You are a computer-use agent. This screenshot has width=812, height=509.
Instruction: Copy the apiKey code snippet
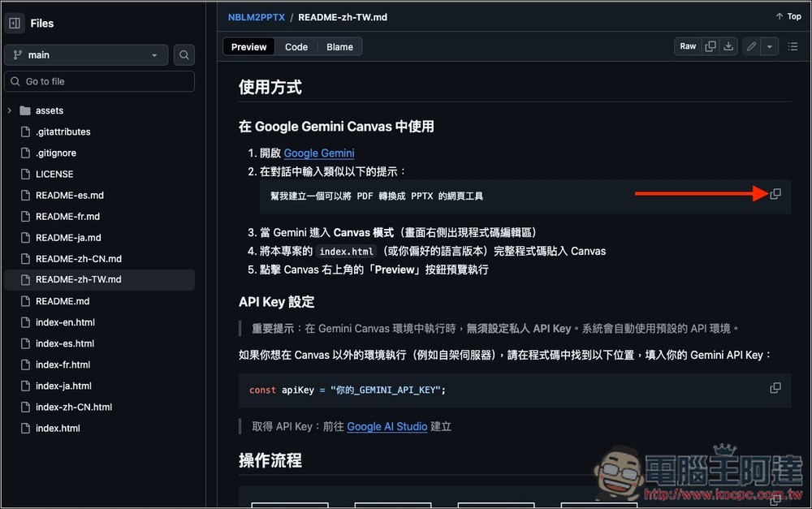[775, 388]
